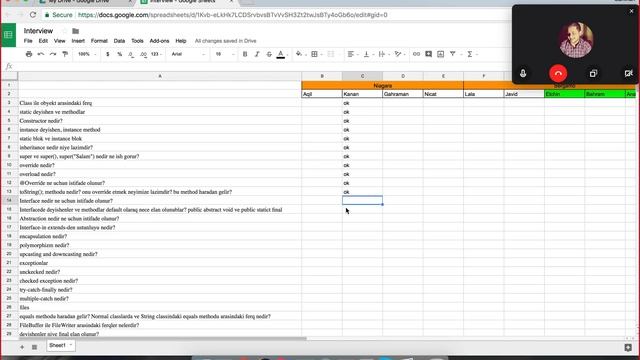
Task: Create a filter
Action: [453, 54]
